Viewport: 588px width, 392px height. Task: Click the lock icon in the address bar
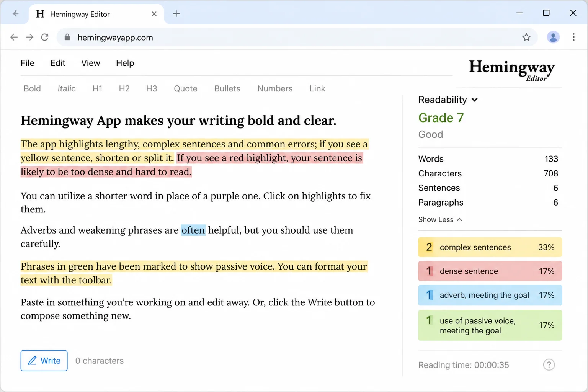(67, 37)
